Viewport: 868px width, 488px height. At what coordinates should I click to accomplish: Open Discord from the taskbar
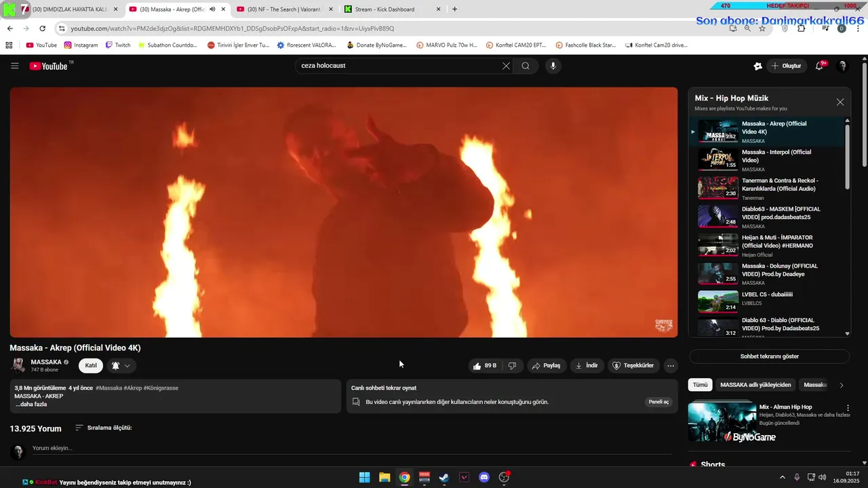pos(484,477)
